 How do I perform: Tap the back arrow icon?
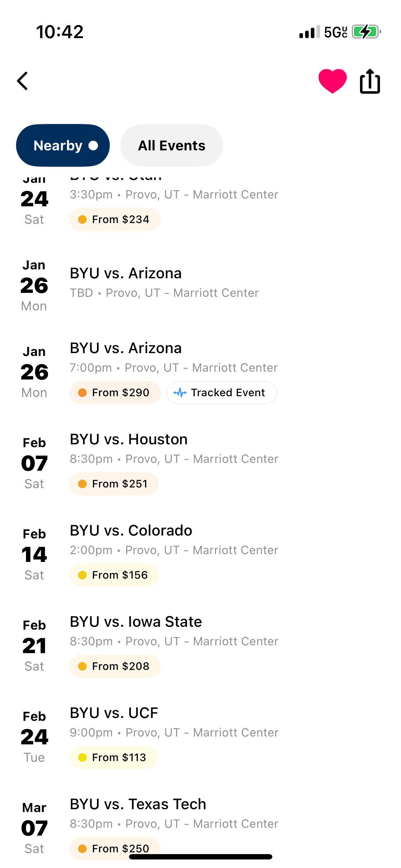[22, 81]
